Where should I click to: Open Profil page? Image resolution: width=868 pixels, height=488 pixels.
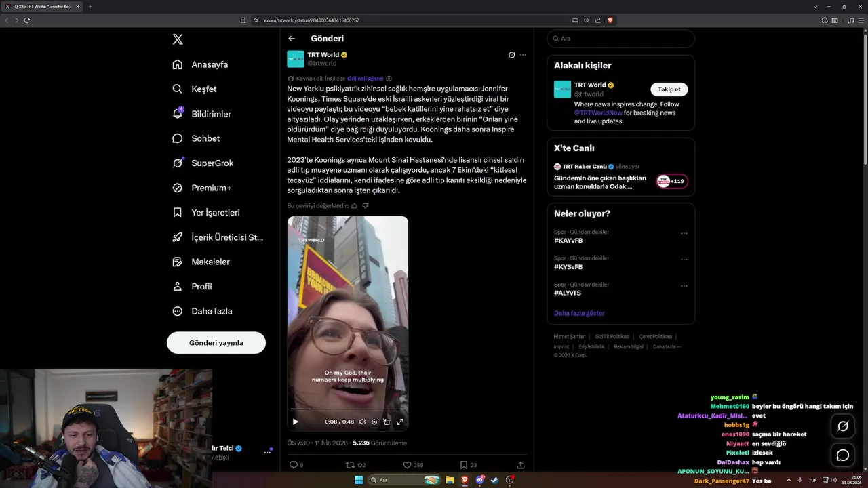point(192,287)
